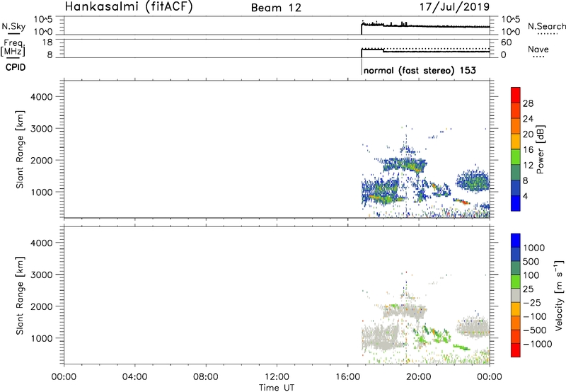The height and width of the screenshot is (392, 566).
Task: Click the "20:00" time tick label
Action: 419,377
